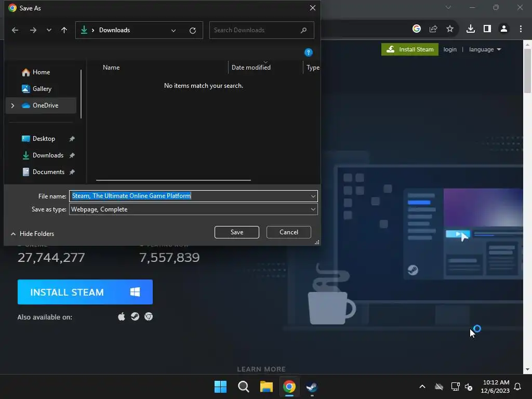Screen dimensions: 532x399
Task: Open Windows Start menu
Action: pos(220,387)
